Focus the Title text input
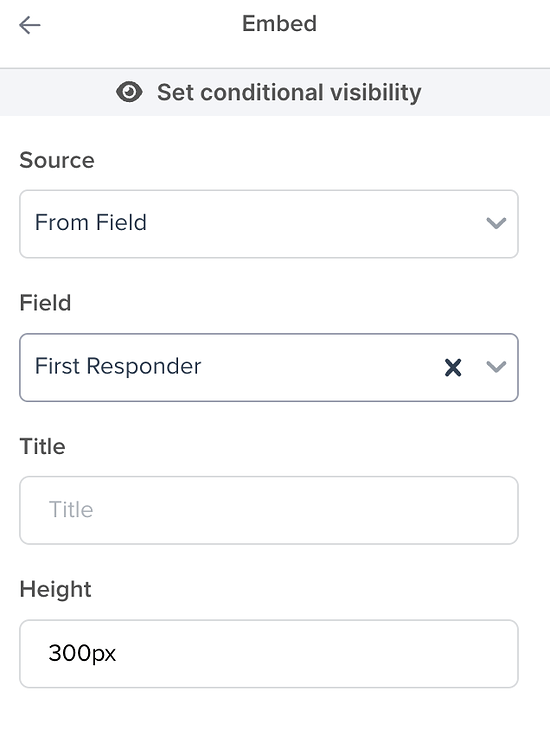The image size is (550, 748). click(x=269, y=510)
